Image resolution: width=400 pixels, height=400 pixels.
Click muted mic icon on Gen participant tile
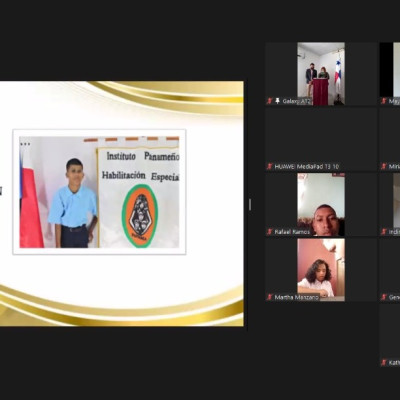(x=384, y=297)
